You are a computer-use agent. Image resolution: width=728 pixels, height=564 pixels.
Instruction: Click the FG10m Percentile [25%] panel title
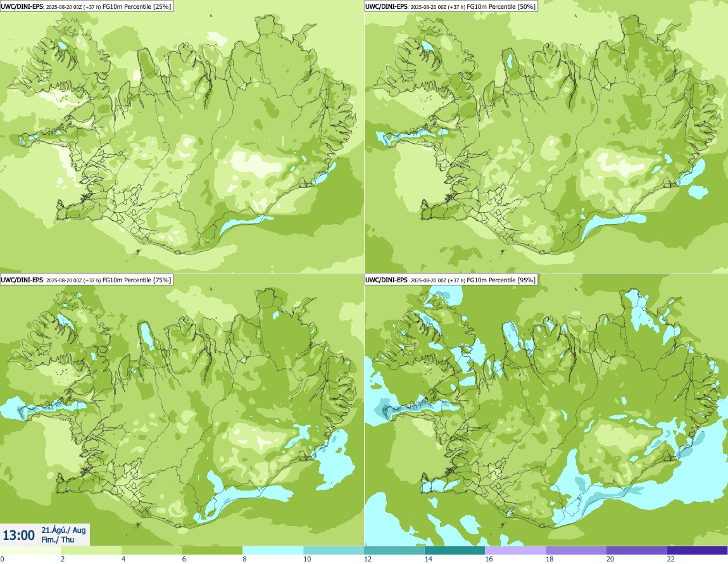click(x=86, y=6)
